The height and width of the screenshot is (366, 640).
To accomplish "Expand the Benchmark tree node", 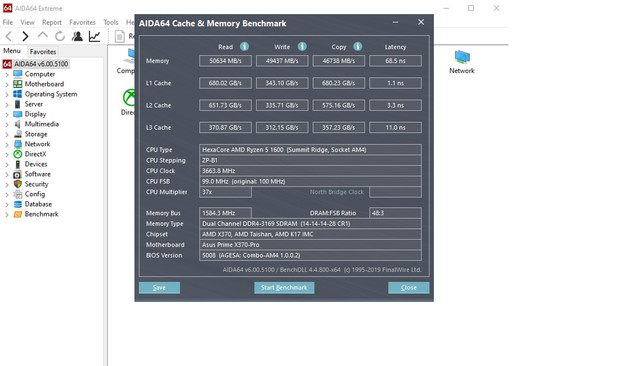I will pyautogui.click(x=7, y=214).
